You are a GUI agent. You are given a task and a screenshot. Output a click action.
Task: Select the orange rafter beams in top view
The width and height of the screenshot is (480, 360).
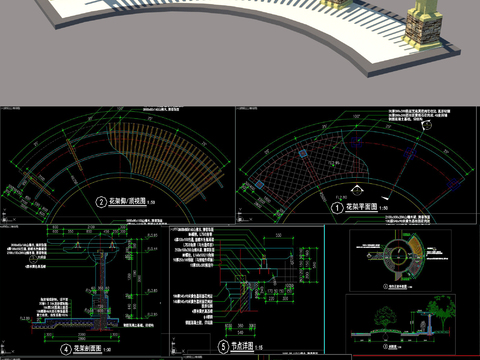pos(167,153)
